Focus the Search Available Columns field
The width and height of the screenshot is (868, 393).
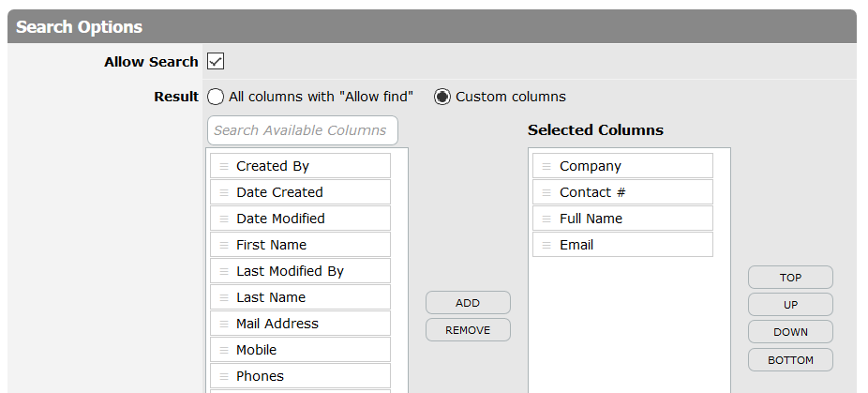[302, 130]
